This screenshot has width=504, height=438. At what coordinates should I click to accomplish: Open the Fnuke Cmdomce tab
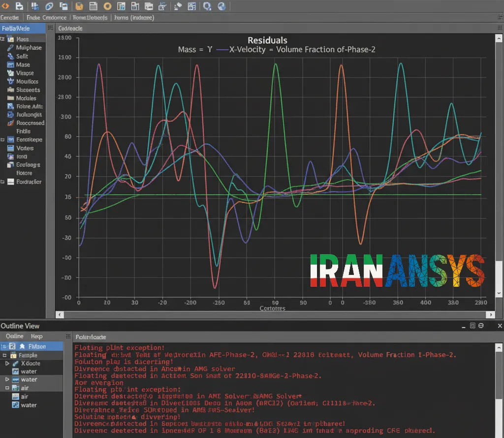[x=47, y=18]
